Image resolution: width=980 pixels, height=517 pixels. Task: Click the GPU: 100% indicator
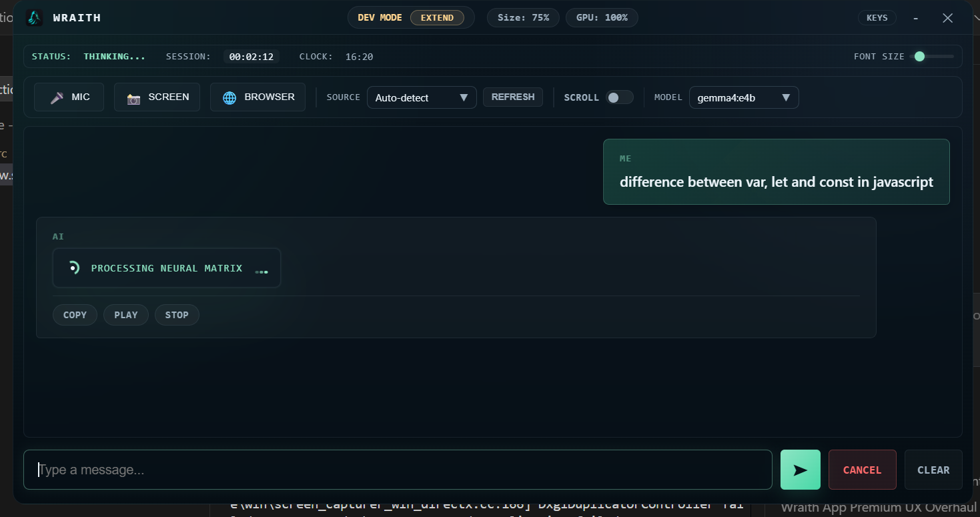(x=602, y=18)
